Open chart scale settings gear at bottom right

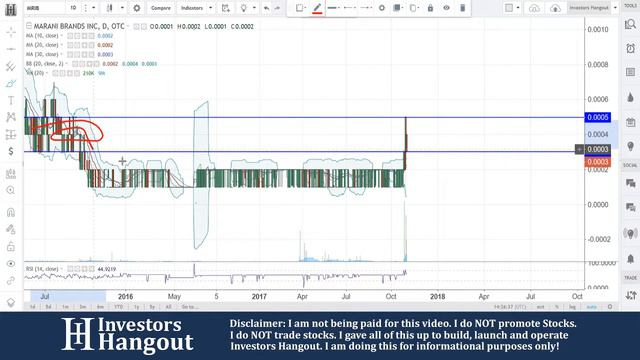(610, 307)
